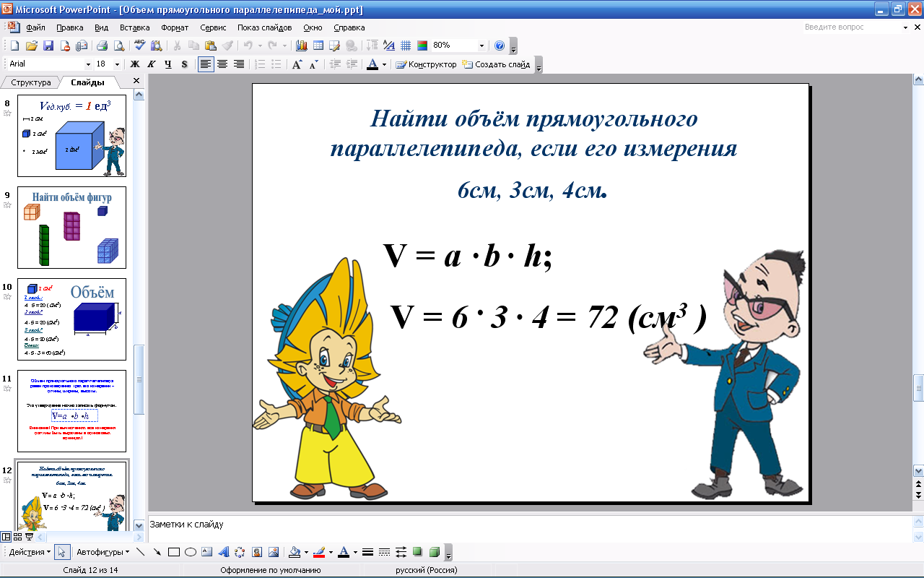Expand the Автофигуры menu
Image resolution: width=924 pixels, height=578 pixels.
point(103,552)
